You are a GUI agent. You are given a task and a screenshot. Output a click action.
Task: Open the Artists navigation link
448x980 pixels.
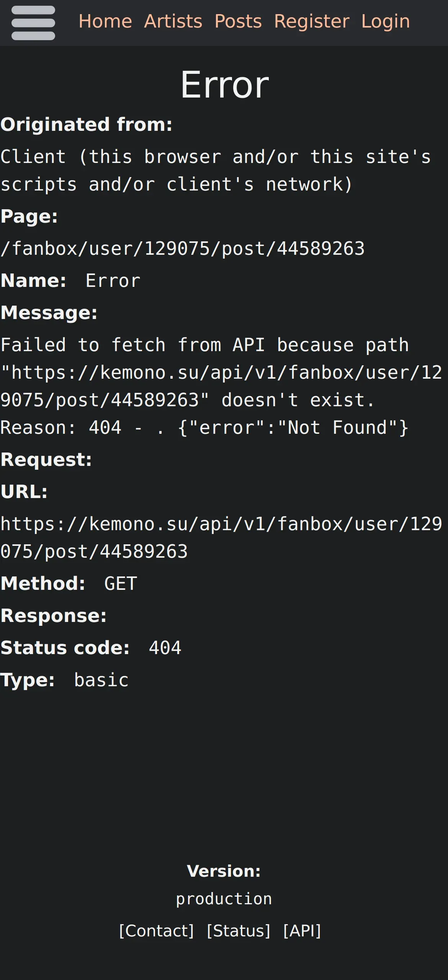(x=173, y=21)
